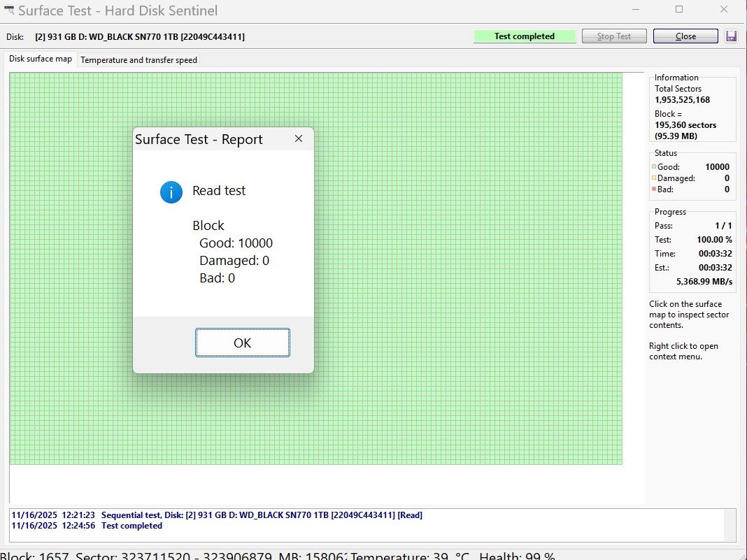Screen dimensions: 747x560
Task: Click the Hard Disk Sentinel title bar icon
Action: [x=8, y=10]
